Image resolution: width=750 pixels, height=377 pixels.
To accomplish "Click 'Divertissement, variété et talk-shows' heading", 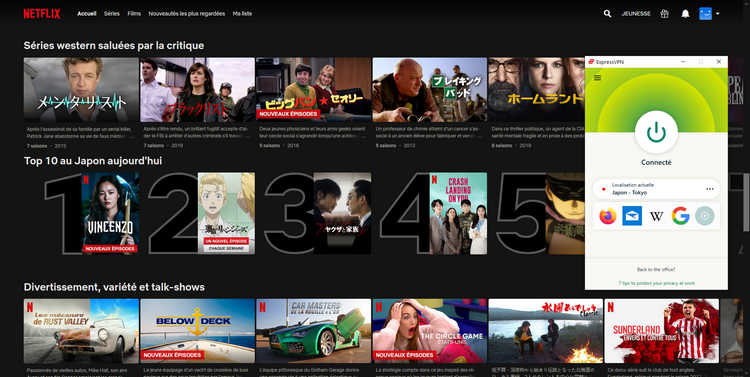I will tap(114, 287).
